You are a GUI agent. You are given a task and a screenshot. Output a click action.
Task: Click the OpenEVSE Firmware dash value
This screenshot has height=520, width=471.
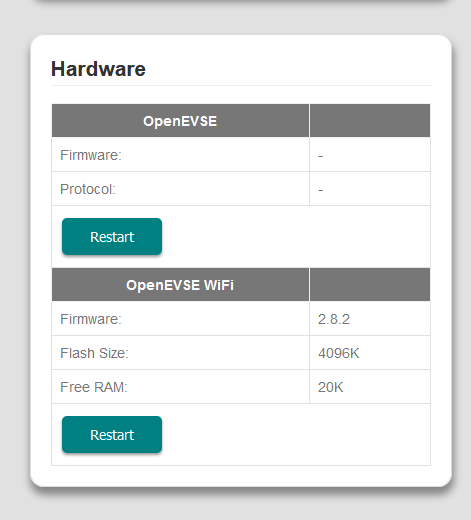click(x=321, y=156)
